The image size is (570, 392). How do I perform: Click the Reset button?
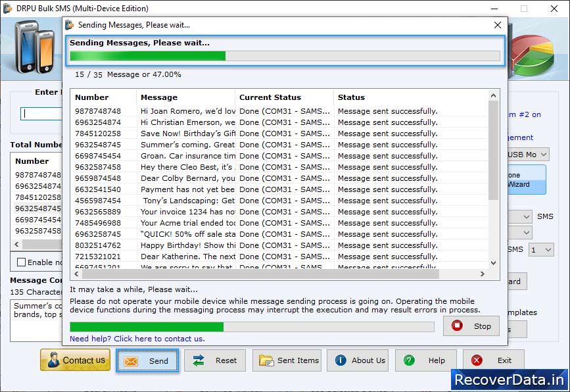tap(215, 360)
